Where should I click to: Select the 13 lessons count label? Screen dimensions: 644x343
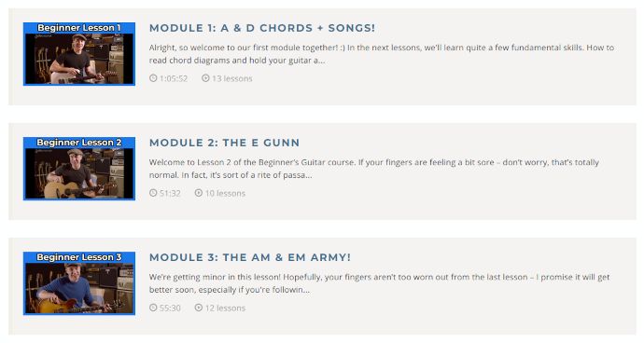[232, 78]
